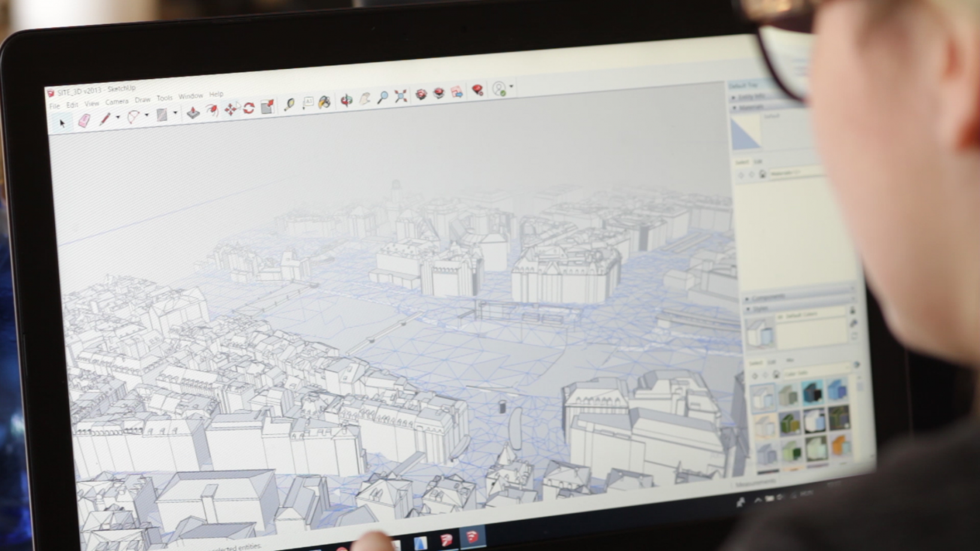980x551 pixels.
Task: Choose the Rotate tool
Action: tap(249, 108)
